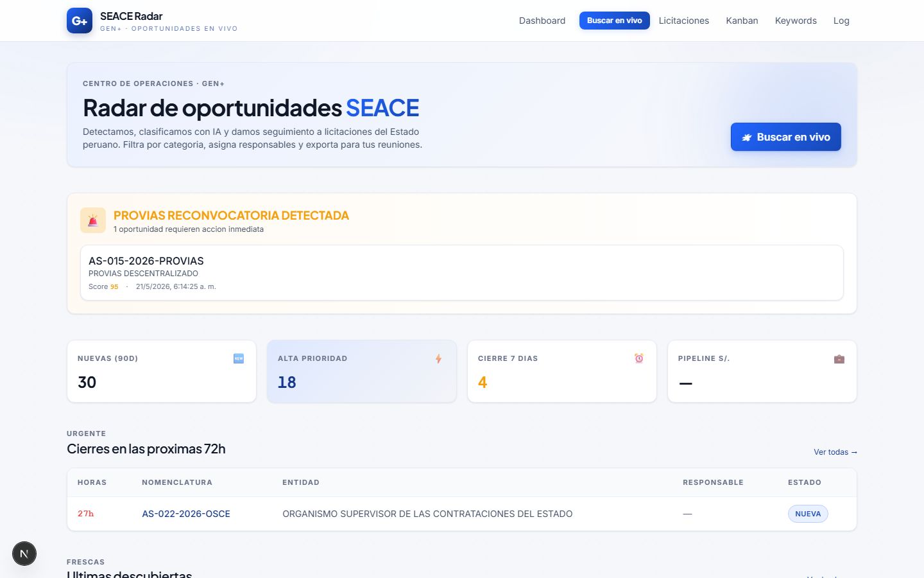This screenshot has height=578, width=924.
Task: Open the Log nav item
Action: click(x=841, y=21)
